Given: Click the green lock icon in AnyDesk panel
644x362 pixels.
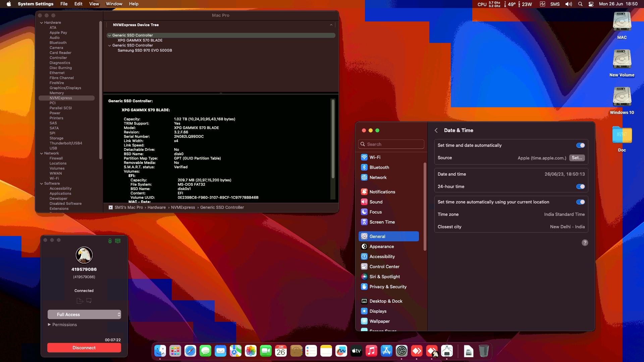Looking at the screenshot, I should (110, 241).
